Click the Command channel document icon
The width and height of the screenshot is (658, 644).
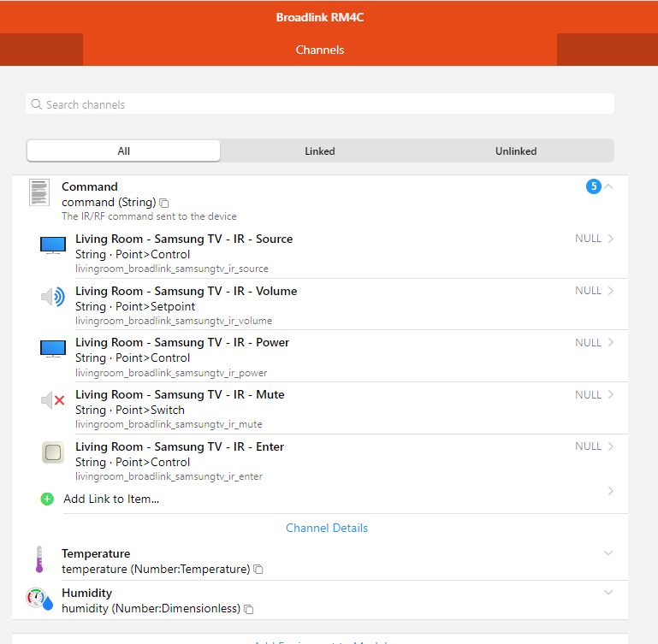pyautogui.click(x=39, y=192)
